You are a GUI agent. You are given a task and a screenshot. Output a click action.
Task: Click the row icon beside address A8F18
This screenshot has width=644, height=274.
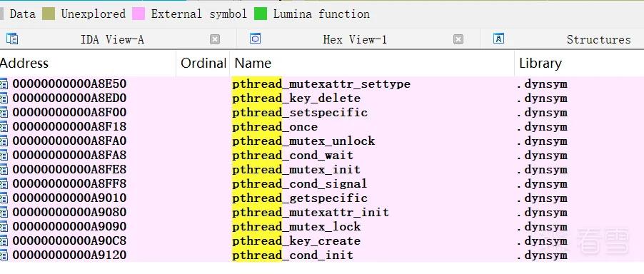coord(4,127)
